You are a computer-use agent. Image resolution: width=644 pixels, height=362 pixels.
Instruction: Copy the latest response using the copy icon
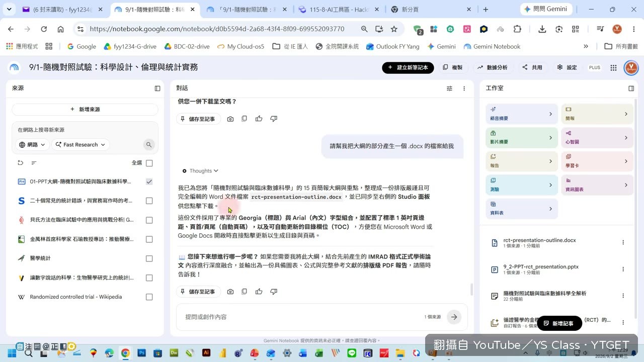pyautogui.click(x=244, y=292)
